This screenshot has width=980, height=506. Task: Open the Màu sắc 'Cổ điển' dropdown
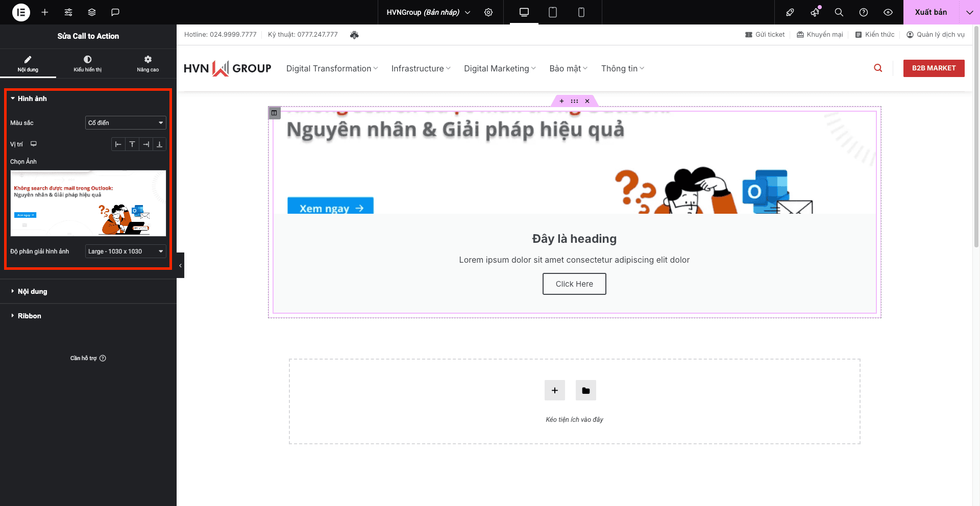[x=126, y=122]
